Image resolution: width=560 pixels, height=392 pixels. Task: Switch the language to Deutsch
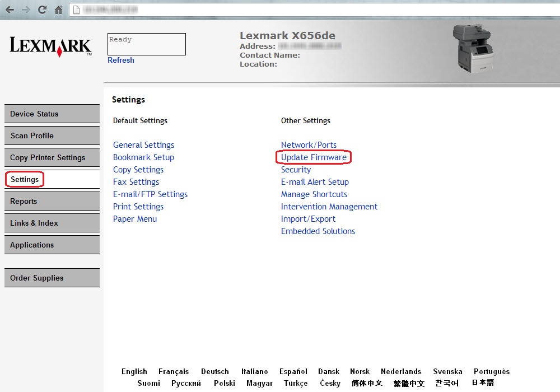coord(214,371)
